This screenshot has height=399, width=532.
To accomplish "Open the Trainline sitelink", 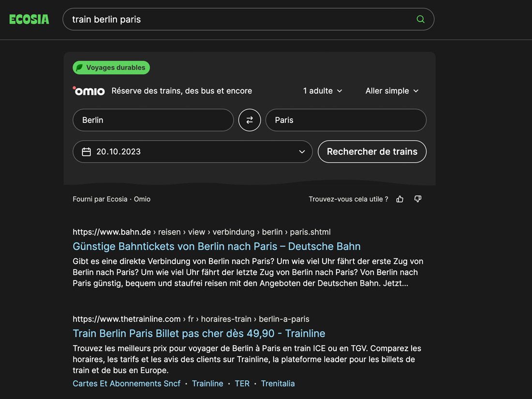I will coord(207,384).
